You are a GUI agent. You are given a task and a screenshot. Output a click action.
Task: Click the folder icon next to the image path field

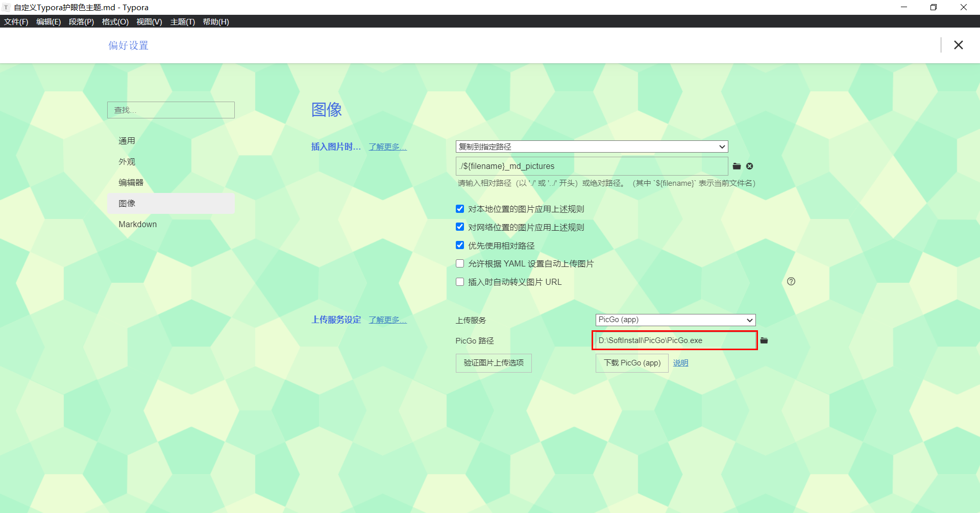point(737,166)
